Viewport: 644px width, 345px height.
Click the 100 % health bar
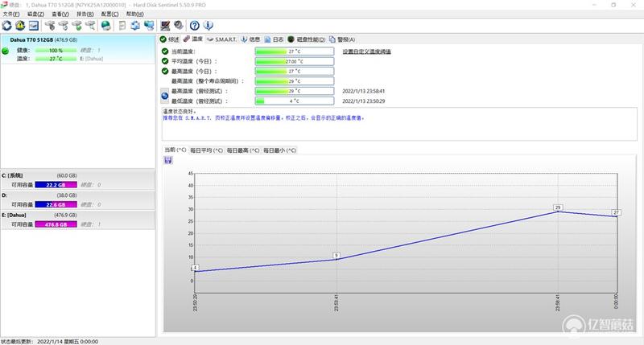point(56,51)
